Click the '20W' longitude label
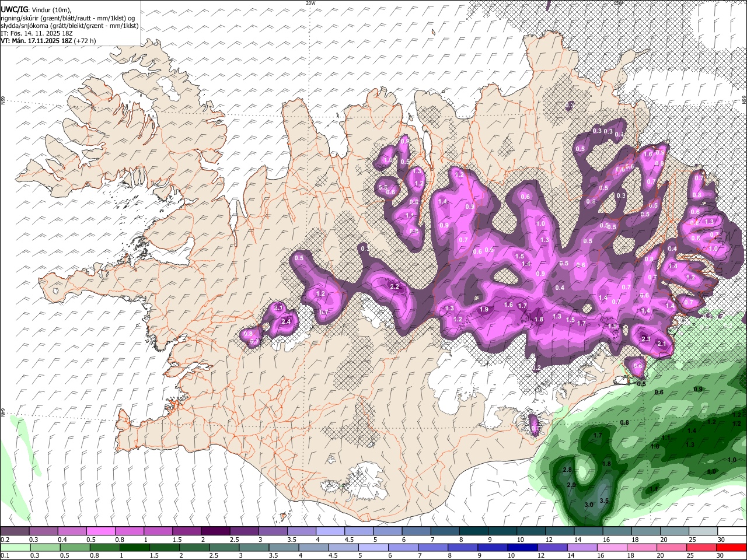The height and width of the screenshot is (560, 747). (310, 3)
